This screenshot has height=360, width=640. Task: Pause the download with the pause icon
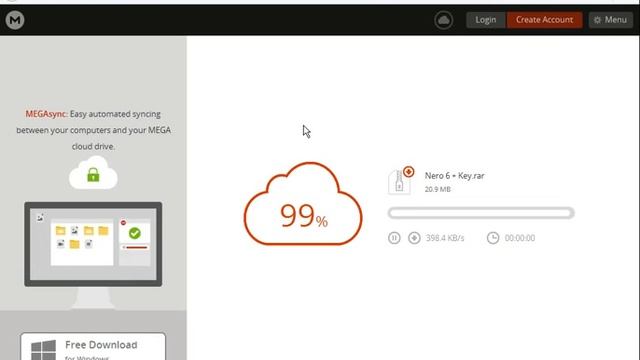pyautogui.click(x=394, y=238)
